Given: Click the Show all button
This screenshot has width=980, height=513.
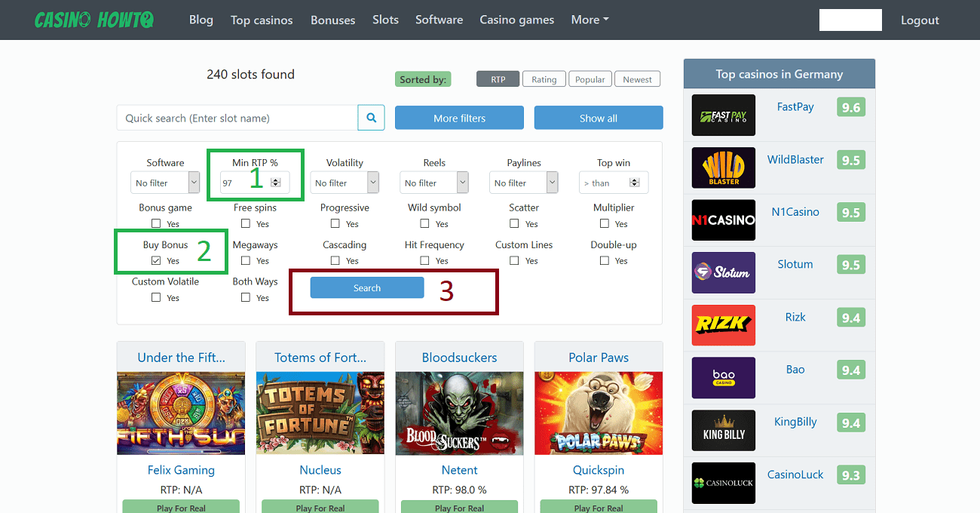Looking at the screenshot, I should pos(599,118).
